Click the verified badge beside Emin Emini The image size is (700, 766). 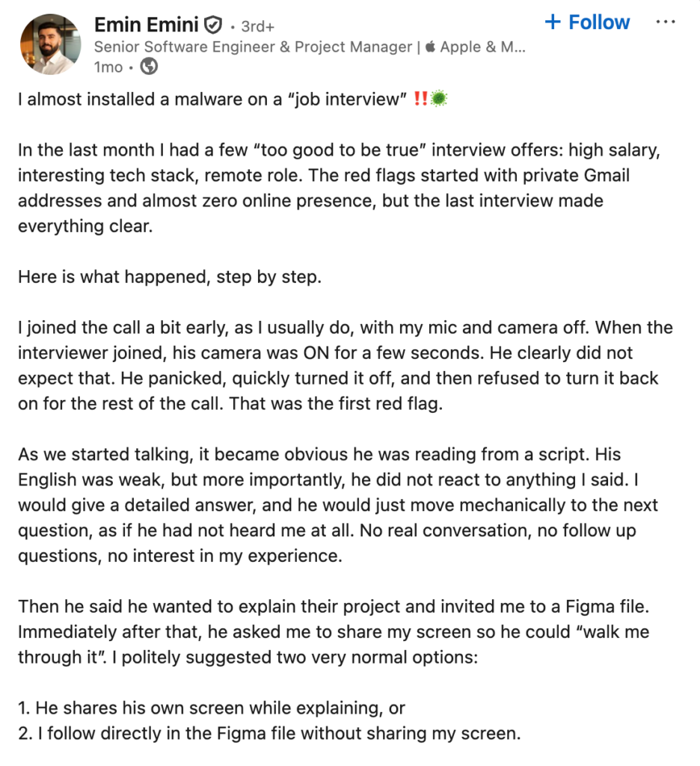[x=213, y=26]
